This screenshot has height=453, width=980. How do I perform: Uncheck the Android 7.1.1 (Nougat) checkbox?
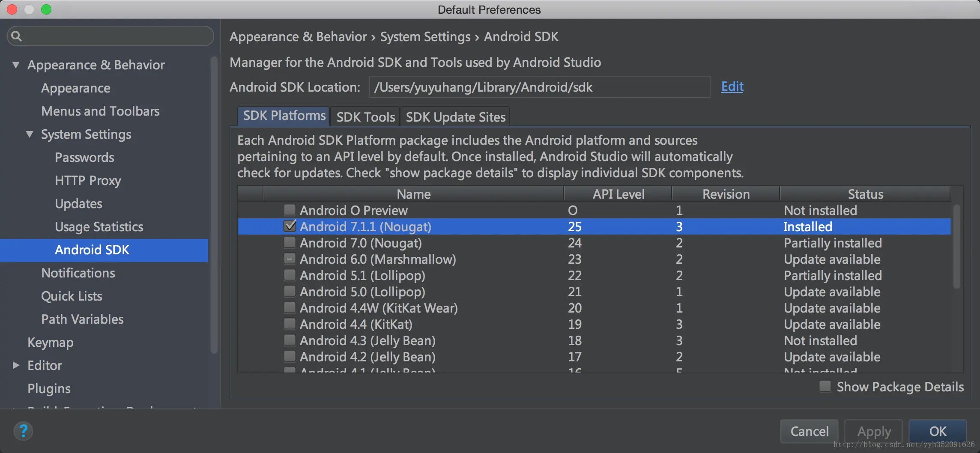290,226
